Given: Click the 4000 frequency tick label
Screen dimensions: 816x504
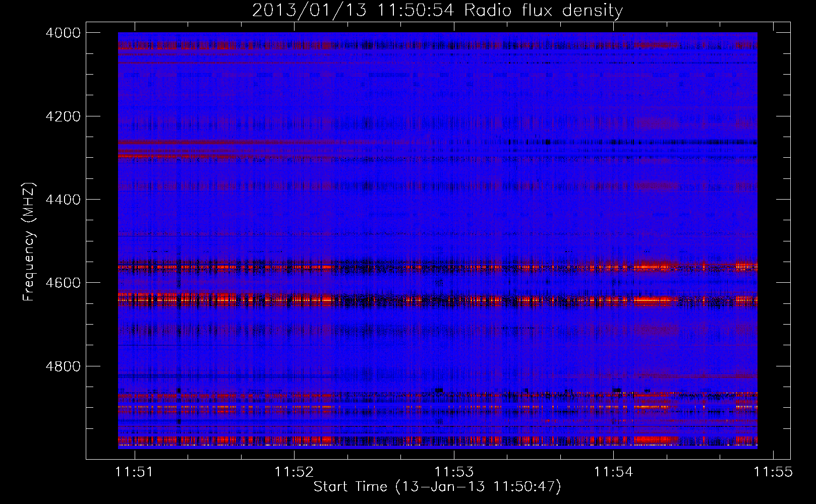Looking at the screenshot, I should click(x=63, y=33).
